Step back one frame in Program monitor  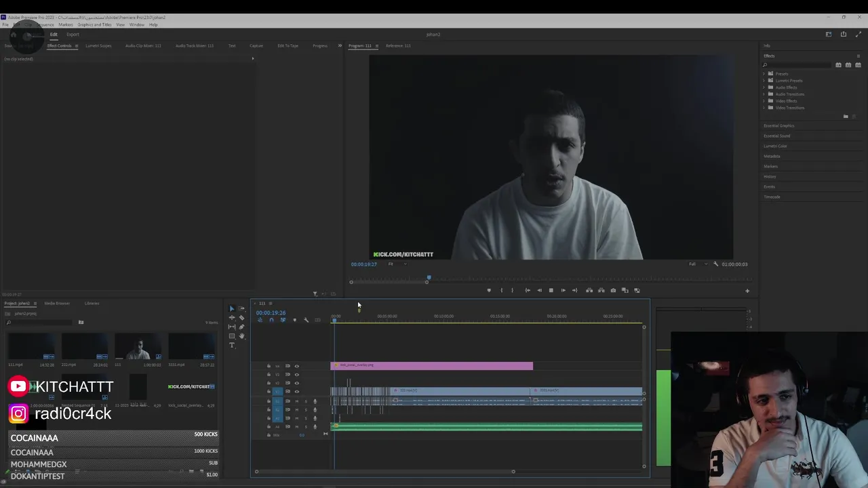point(539,290)
